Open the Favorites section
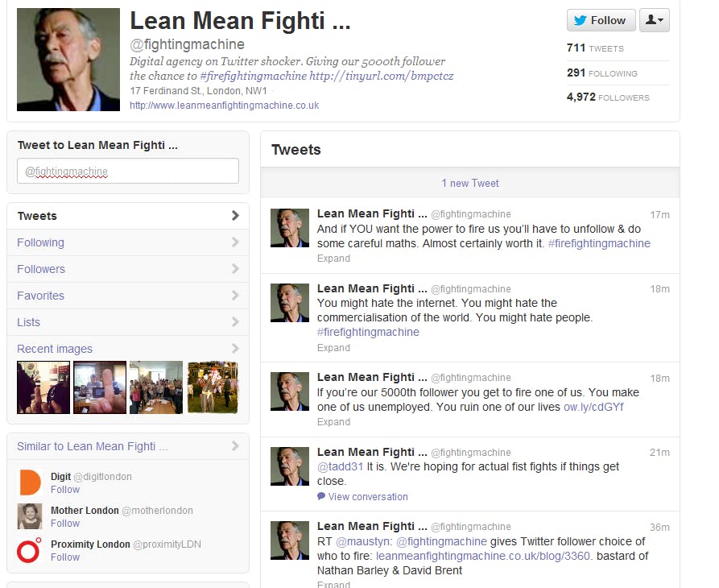 41,296
